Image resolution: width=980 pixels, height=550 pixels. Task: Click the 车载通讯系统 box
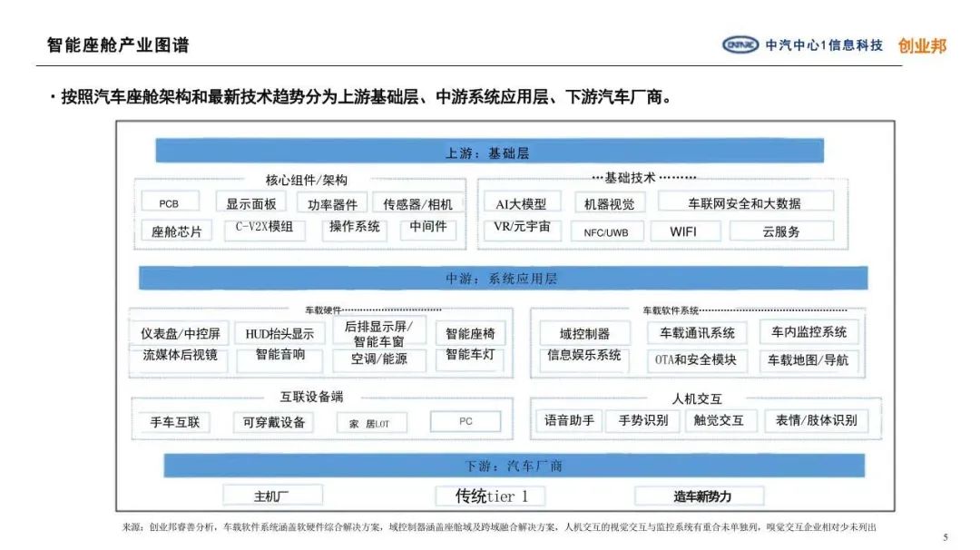pos(697,332)
